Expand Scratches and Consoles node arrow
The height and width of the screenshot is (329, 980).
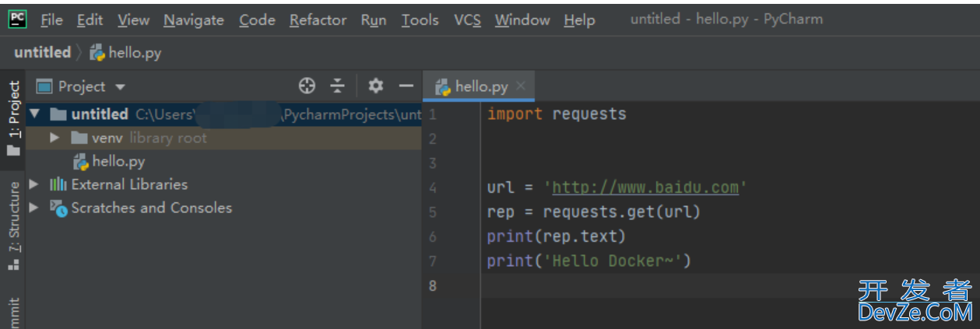33,208
